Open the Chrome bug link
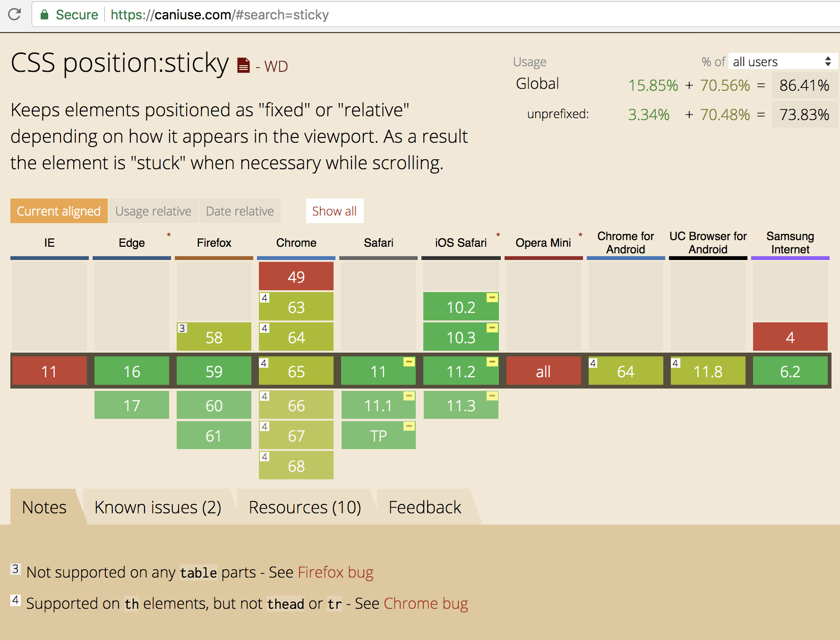Screen dimensions: 840x640 pos(426,603)
